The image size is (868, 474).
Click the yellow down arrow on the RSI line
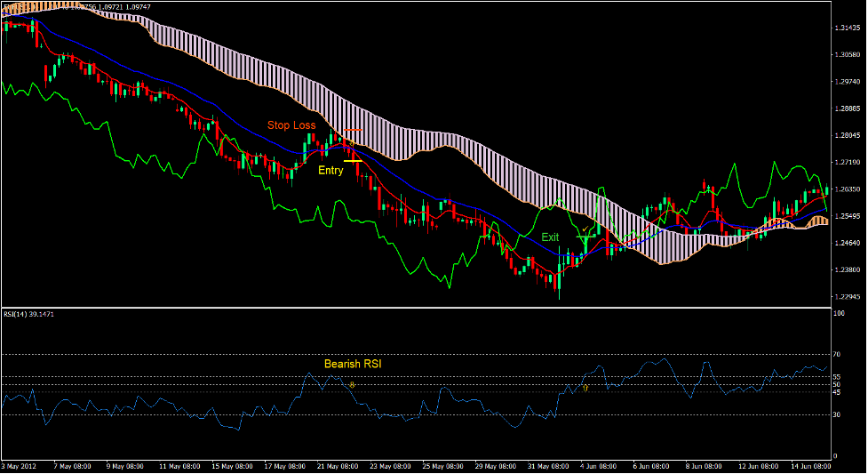352,385
